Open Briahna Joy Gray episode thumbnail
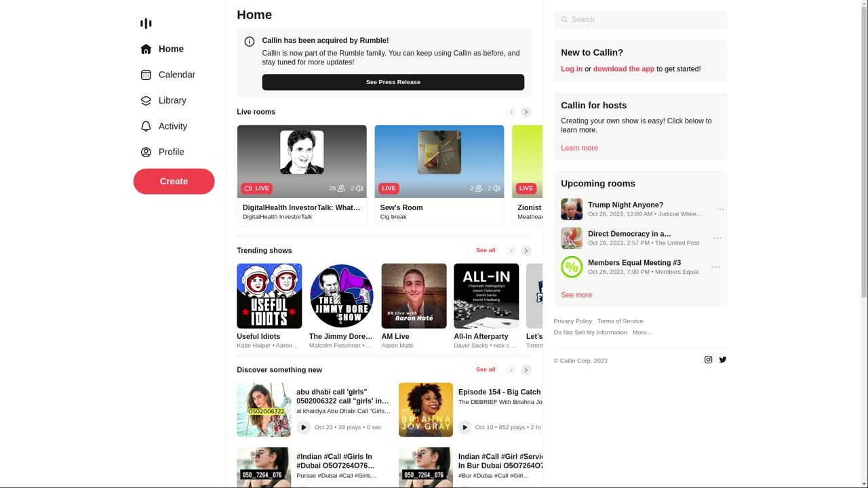The height and width of the screenshot is (488, 868). tap(426, 410)
